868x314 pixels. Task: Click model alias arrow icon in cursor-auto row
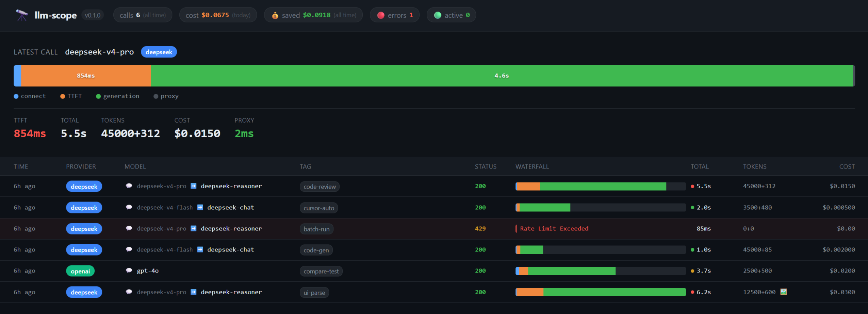coord(200,207)
